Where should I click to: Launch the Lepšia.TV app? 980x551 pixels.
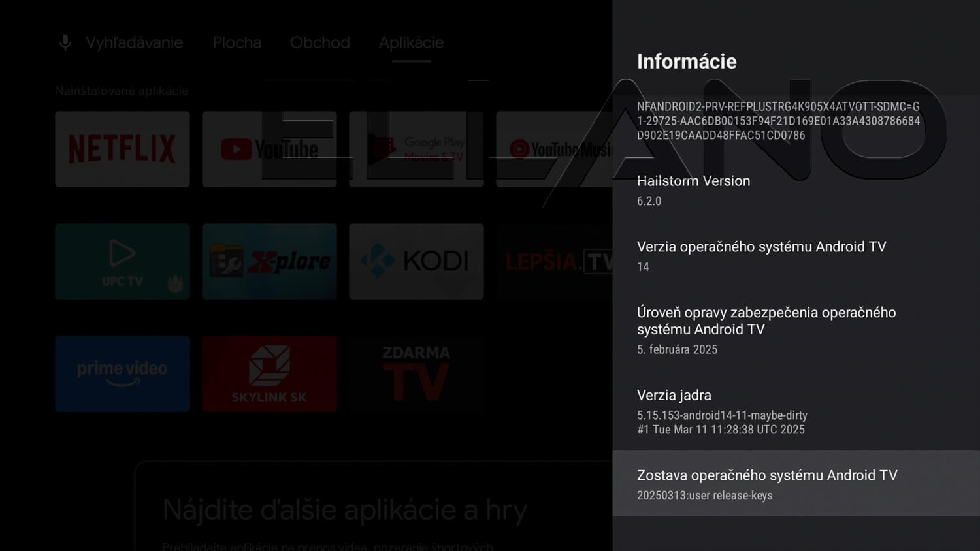point(554,261)
